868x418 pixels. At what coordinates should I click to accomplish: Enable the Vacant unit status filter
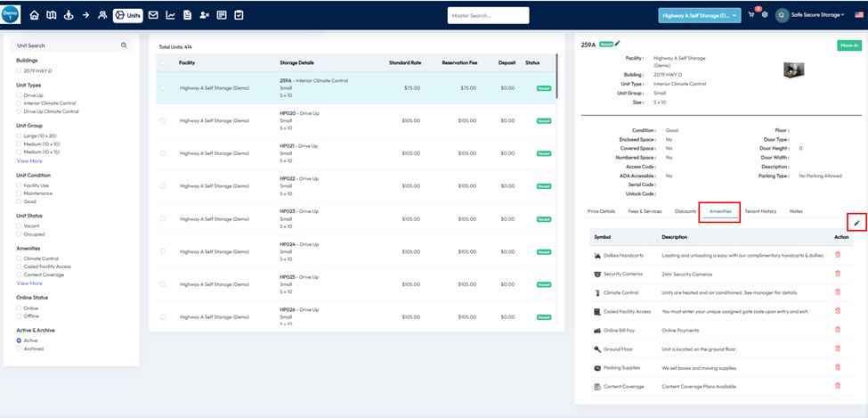point(20,225)
